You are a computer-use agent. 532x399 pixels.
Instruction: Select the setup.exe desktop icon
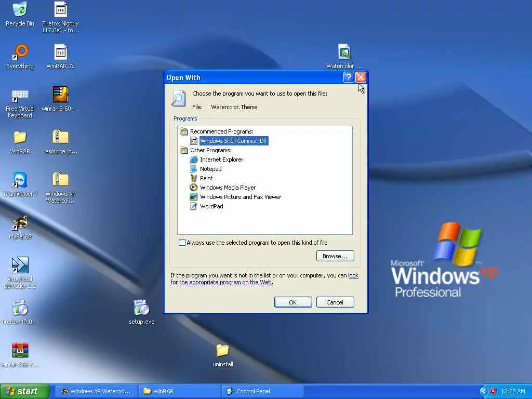(141, 308)
